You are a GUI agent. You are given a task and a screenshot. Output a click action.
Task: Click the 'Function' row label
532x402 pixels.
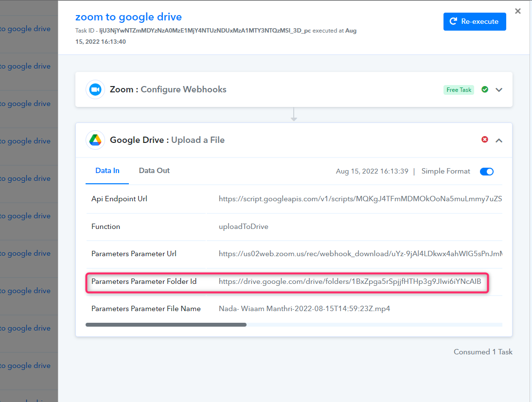(106, 227)
